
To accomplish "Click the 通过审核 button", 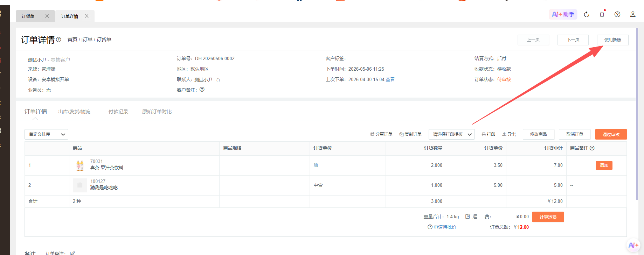I will 611,134.
